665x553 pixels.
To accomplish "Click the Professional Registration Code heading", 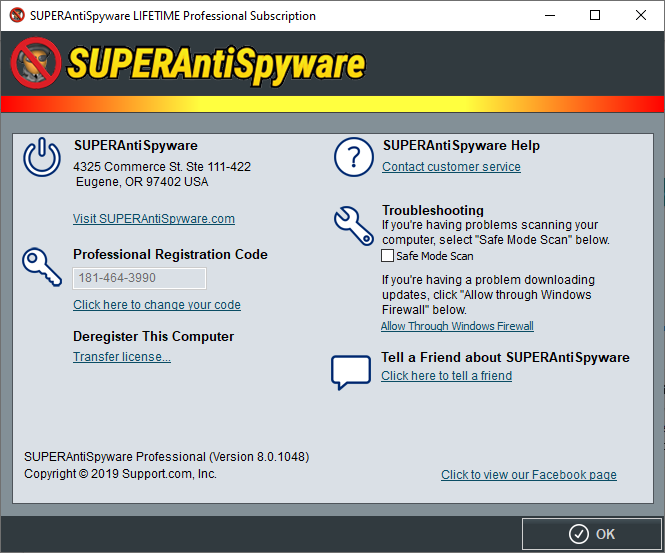I will coord(170,254).
